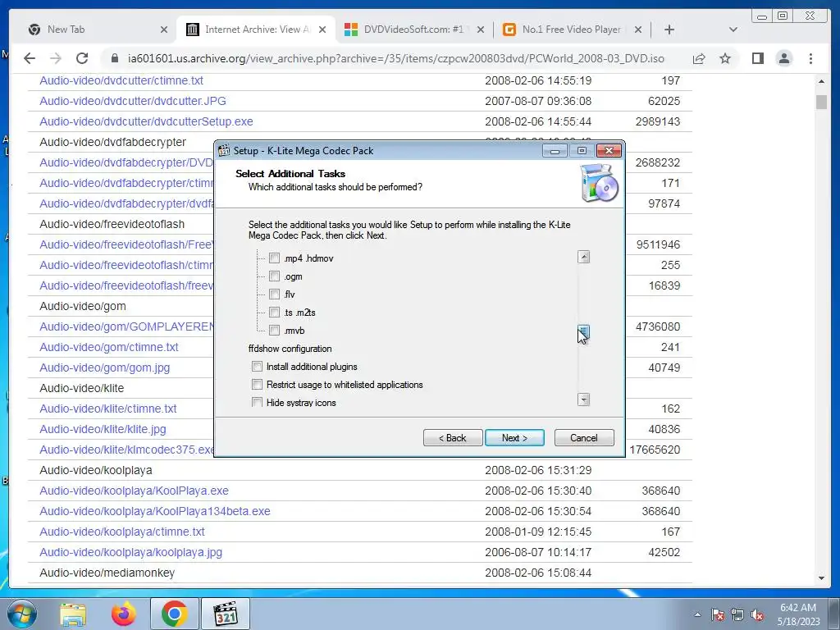840x630 pixels.
Task: Open a new tab with plus
Action: coord(669,30)
